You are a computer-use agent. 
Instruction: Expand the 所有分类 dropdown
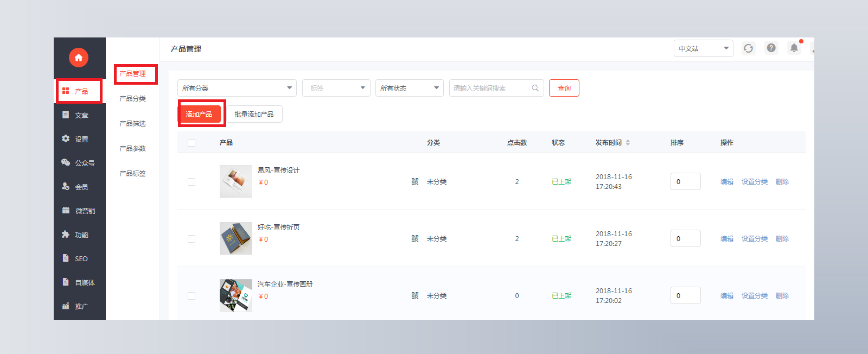237,88
